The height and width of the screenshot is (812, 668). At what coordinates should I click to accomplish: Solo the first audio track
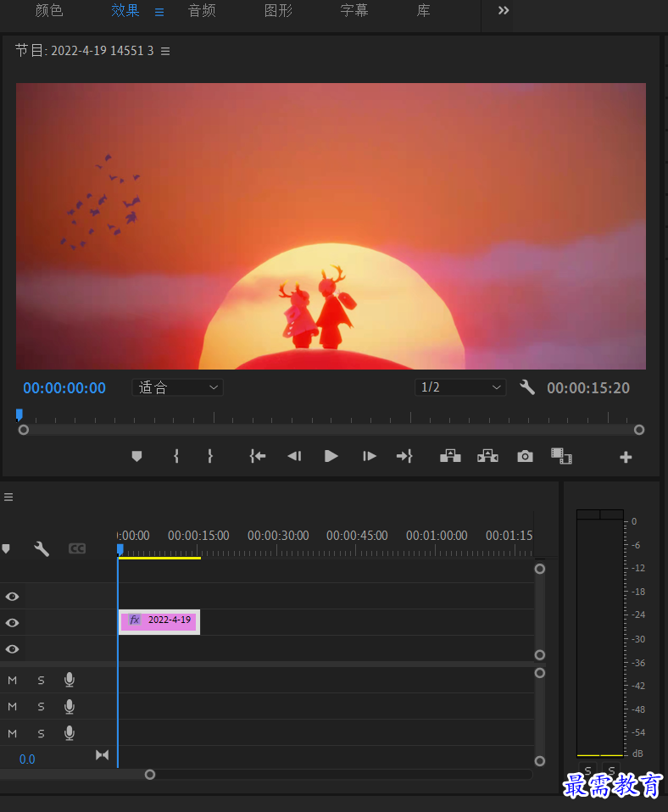pos(41,681)
